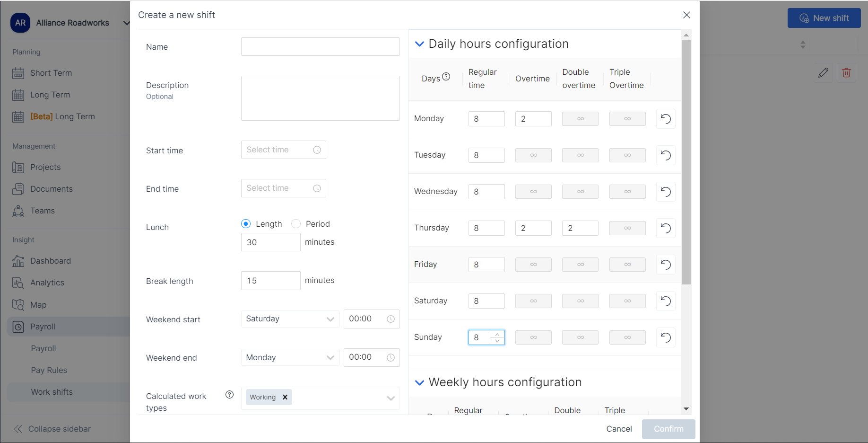Screen dimensions: 868x443
Task: Reset Thursday's hours with the undo icon
Action: [665, 228]
